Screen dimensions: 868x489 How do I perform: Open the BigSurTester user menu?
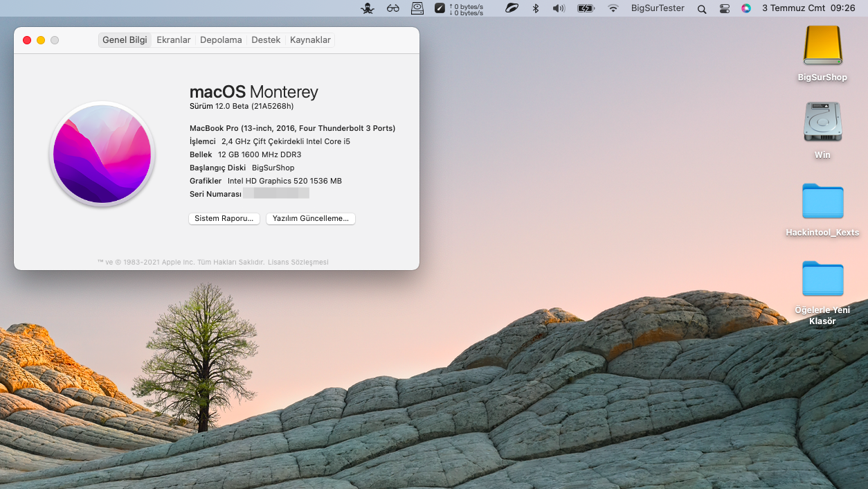[x=658, y=8]
